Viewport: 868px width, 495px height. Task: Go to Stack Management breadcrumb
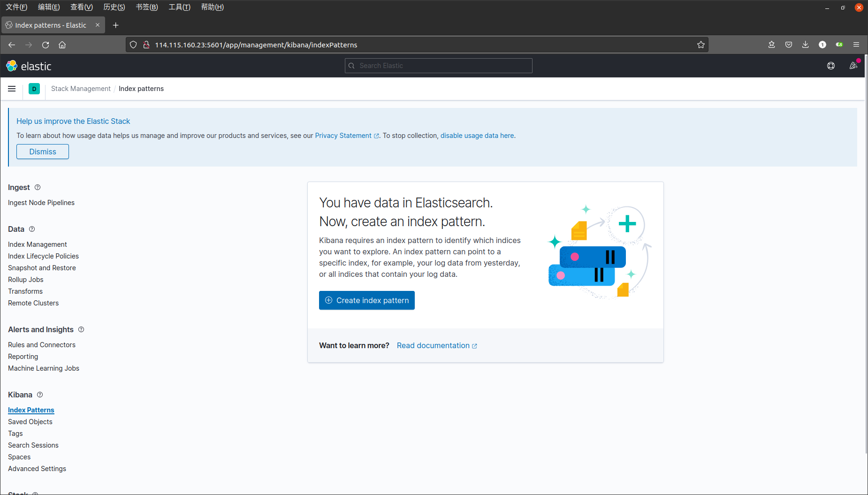pyautogui.click(x=81, y=89)
